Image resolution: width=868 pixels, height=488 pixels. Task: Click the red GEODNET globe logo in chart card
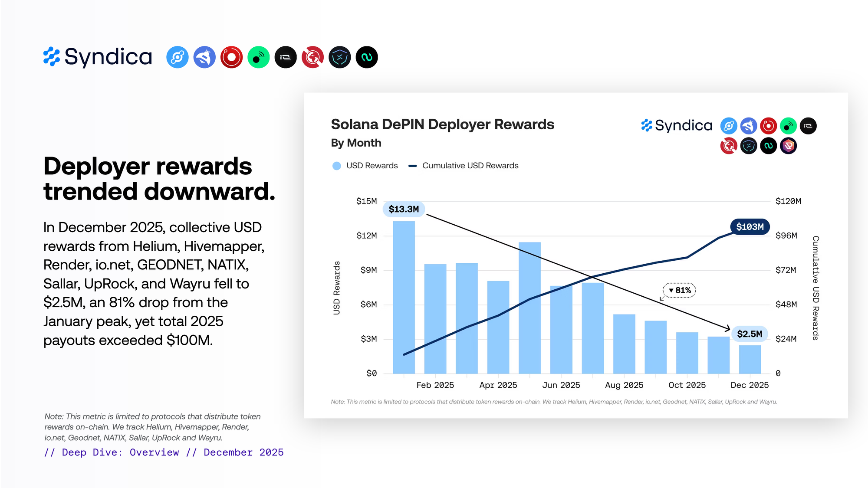coord(729,146)
